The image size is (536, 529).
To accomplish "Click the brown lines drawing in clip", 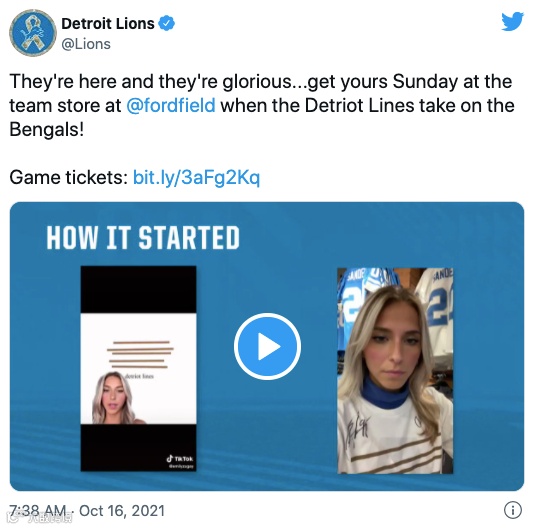I will (140, 354).
